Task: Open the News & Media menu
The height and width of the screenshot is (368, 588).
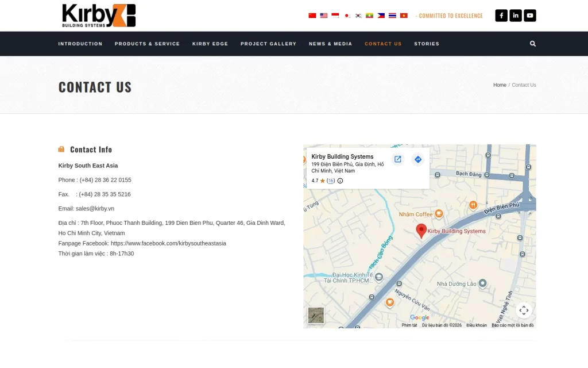Action: tap(330, 44)
